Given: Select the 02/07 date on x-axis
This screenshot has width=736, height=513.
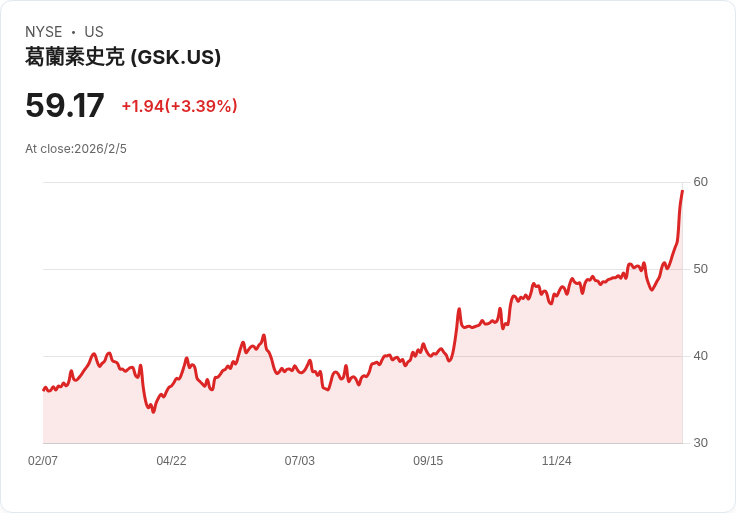Looking at the screenshot, I should pyautogui.click(x=43, y=461).
